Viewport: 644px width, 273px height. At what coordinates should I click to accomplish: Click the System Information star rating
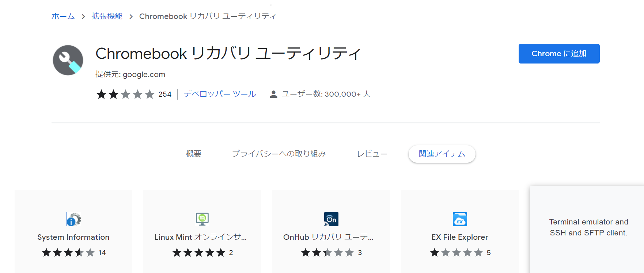68,253
